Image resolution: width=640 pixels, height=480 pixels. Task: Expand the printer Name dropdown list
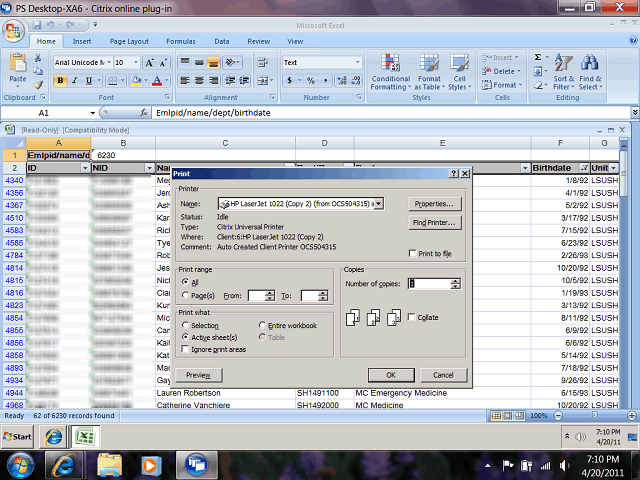coord(380,203)
